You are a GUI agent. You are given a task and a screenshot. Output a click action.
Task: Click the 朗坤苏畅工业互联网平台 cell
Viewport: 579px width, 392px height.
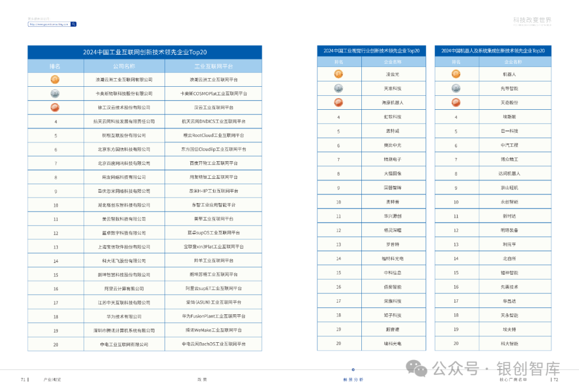213,274
